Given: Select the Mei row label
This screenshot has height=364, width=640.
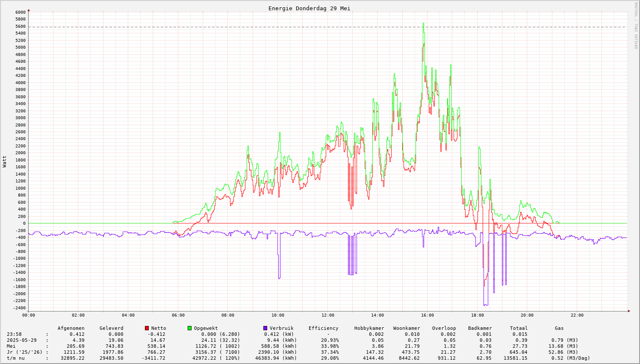Looking at the screenshot, I should [11, 346].
